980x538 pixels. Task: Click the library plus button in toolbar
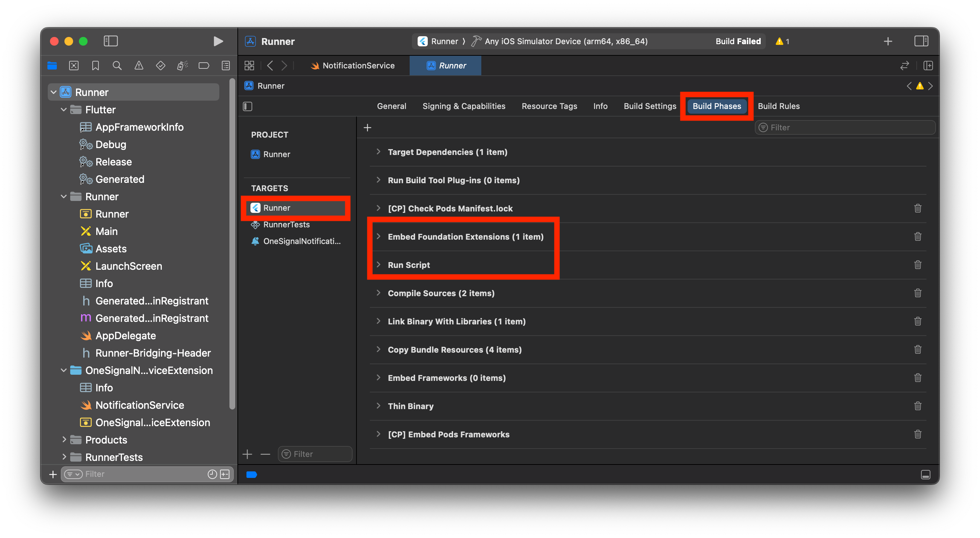click(888, 41)
